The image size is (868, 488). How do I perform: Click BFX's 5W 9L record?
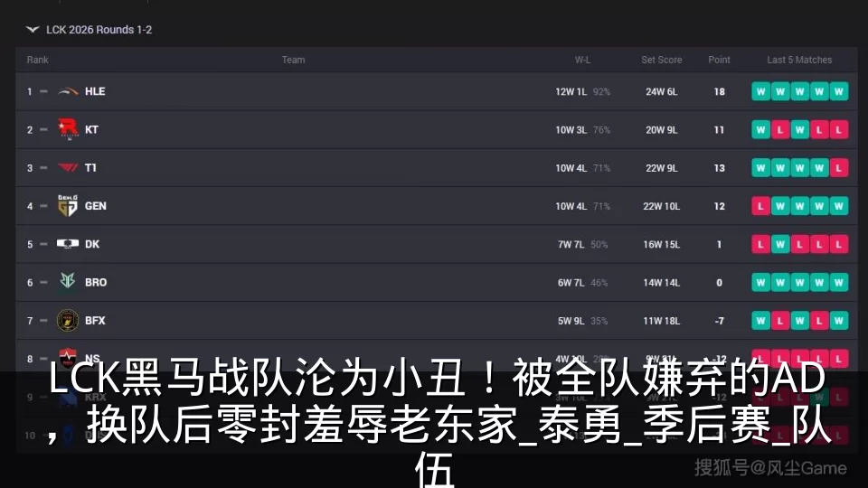[x=571, y=321]
